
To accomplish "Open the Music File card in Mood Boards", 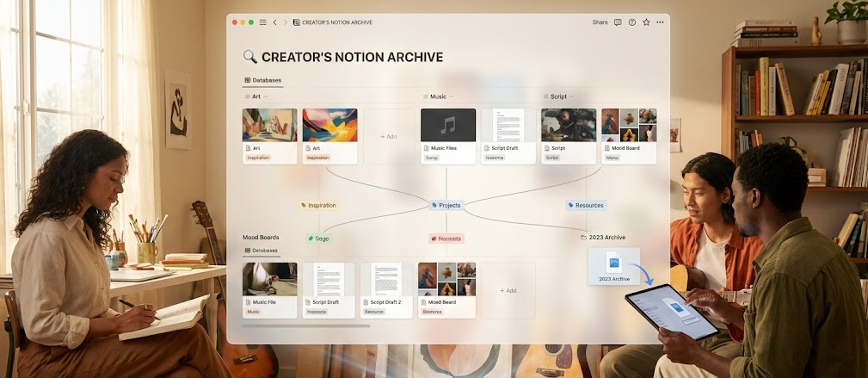I will (x=269, y=290).
